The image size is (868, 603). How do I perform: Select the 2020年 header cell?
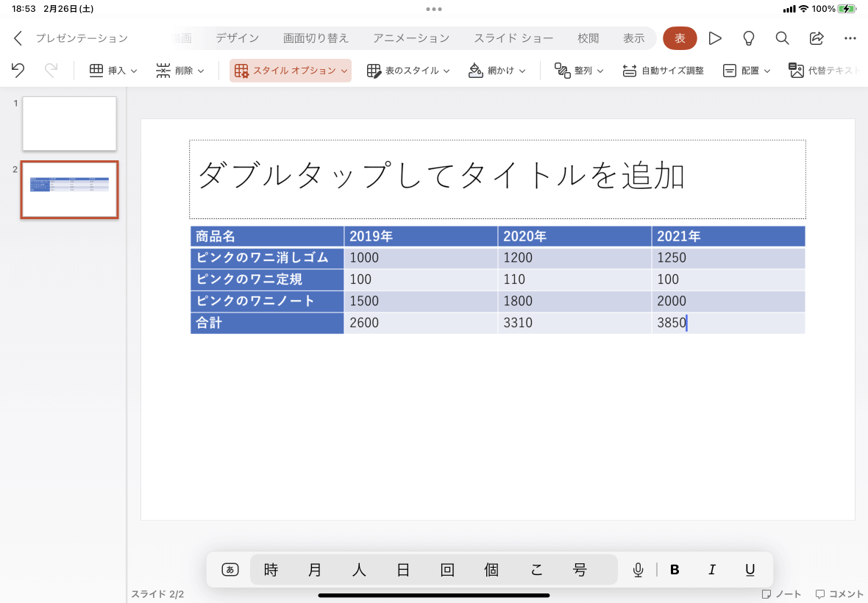574,236
